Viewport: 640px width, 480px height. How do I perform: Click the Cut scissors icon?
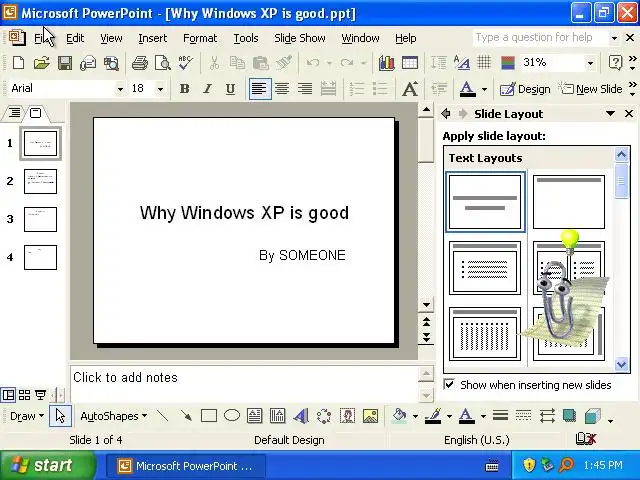click(214, 63)
